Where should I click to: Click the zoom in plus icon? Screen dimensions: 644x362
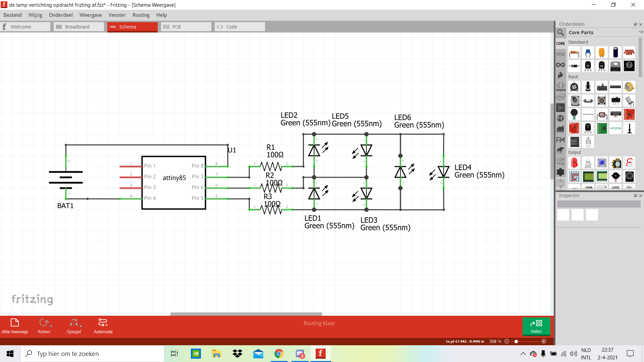point(544,341)
